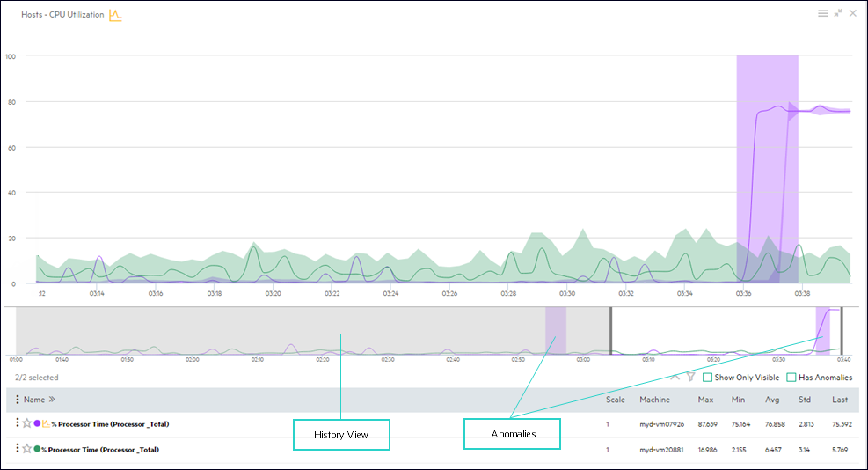868x470 pixels.
Task: Click machine name myd-vm07926
Action: point(660,424)
